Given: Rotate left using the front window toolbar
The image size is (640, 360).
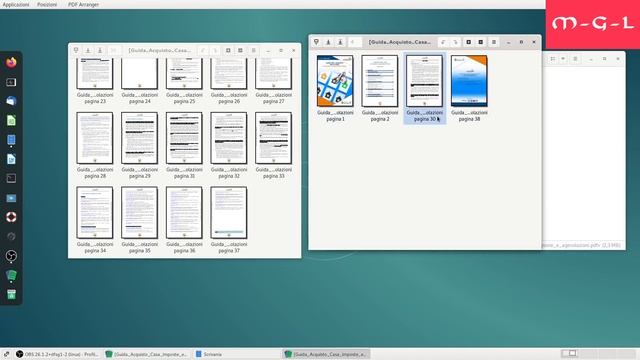Looking at the screenshot, I should tap(443, 42).
